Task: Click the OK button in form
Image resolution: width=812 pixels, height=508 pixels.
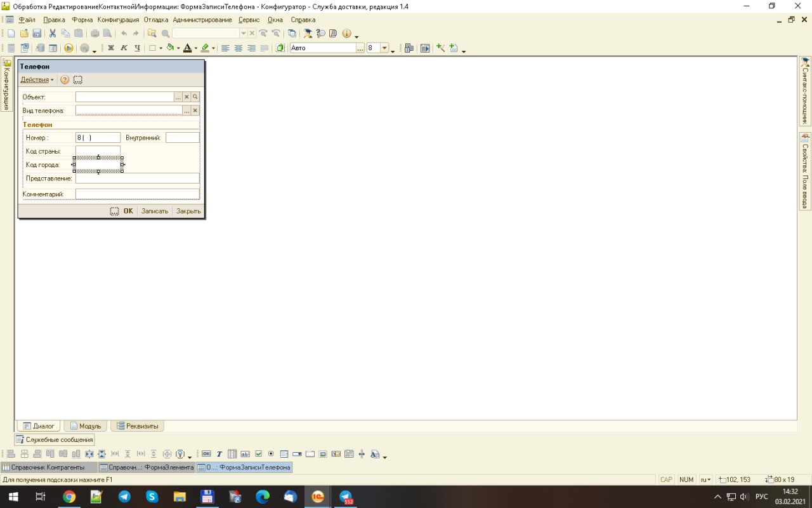Action: [x=128, y=211]
